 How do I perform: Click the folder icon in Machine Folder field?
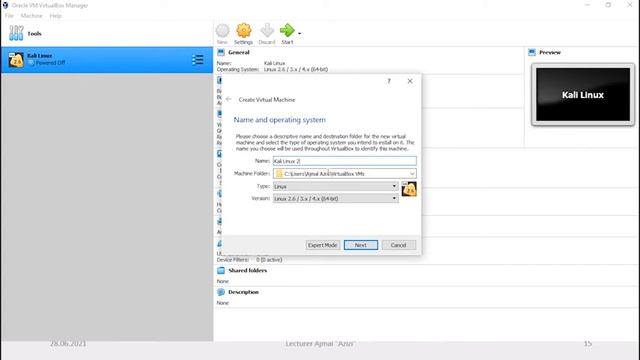coord(279,173)
